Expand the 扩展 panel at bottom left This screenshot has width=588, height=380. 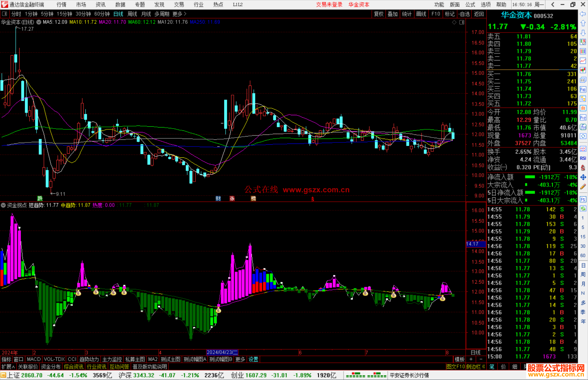pos(8,367)
